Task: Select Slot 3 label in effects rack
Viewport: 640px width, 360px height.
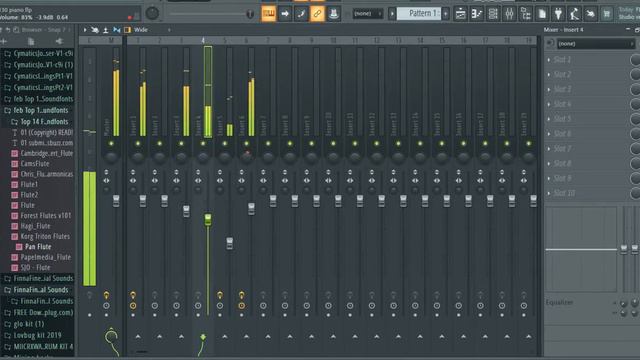Action: [x=562, y=89]
